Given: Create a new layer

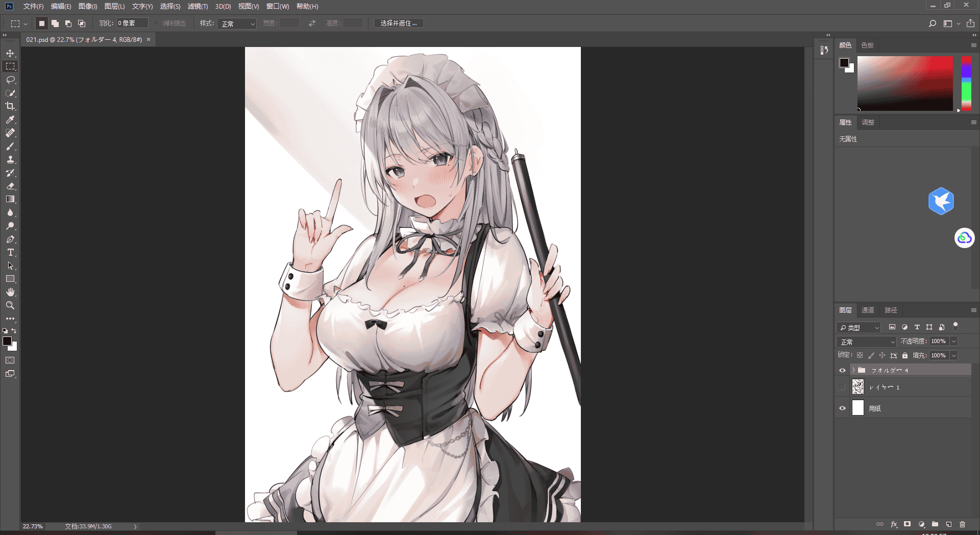Looking at the screenshot, I should [x=949, y=524].
